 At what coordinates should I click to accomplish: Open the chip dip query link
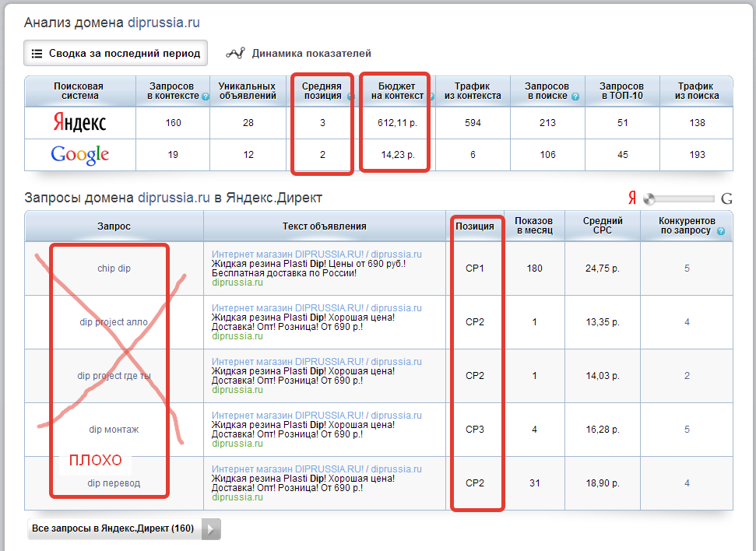click(114, 268)
